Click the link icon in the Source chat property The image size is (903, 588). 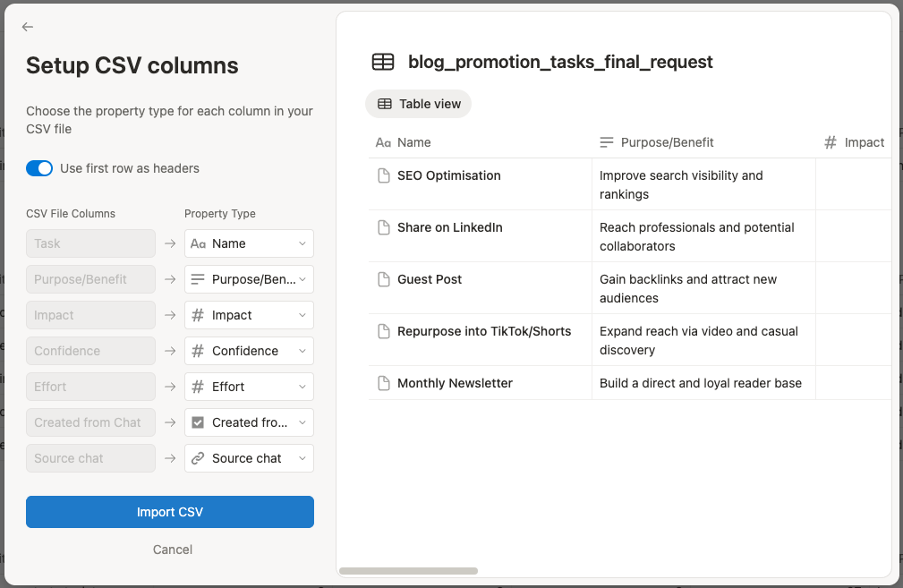[x=196, y=458]
